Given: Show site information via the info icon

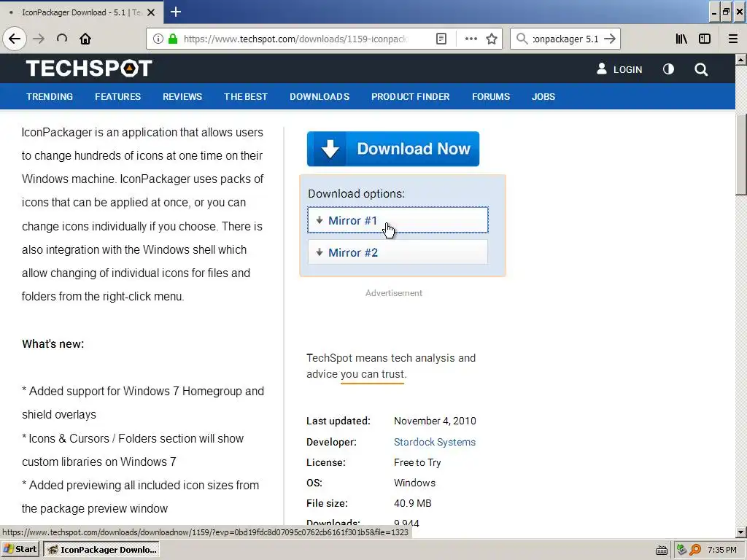Looking at the screenshot, I should tap(158, 39).
